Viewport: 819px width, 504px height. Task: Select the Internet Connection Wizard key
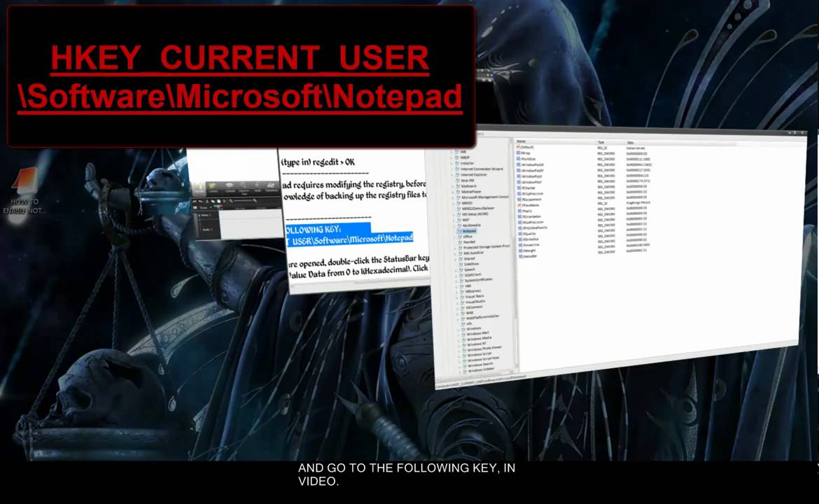(482, 169)
